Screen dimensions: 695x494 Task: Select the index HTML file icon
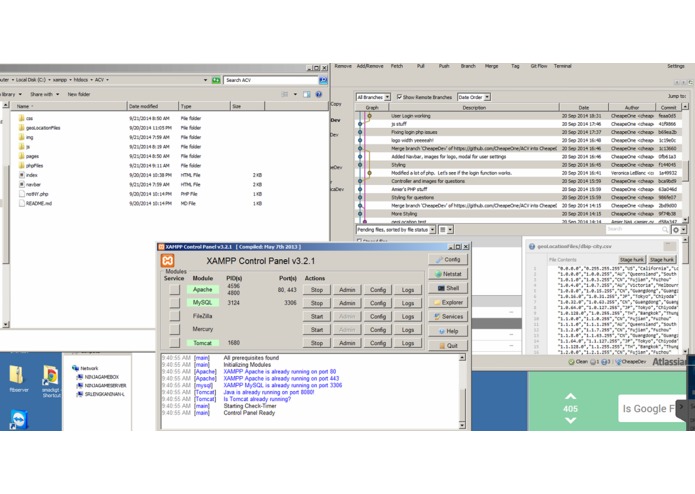pos(21,175)
